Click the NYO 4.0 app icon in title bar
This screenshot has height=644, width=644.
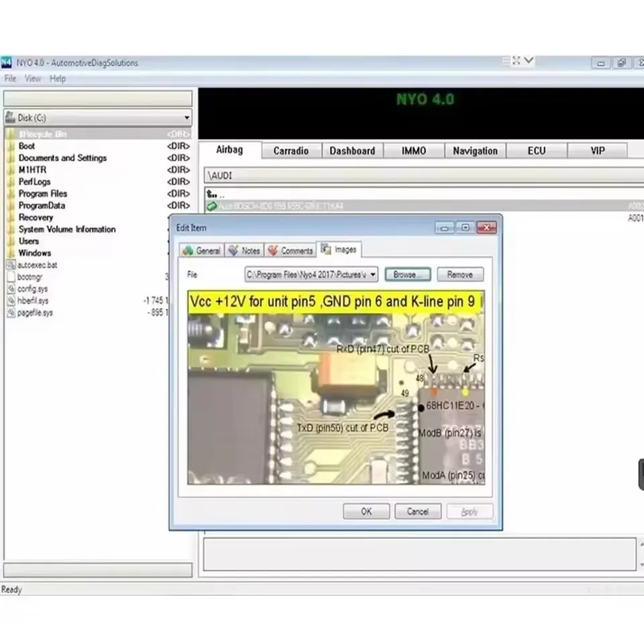pos(7,62)
